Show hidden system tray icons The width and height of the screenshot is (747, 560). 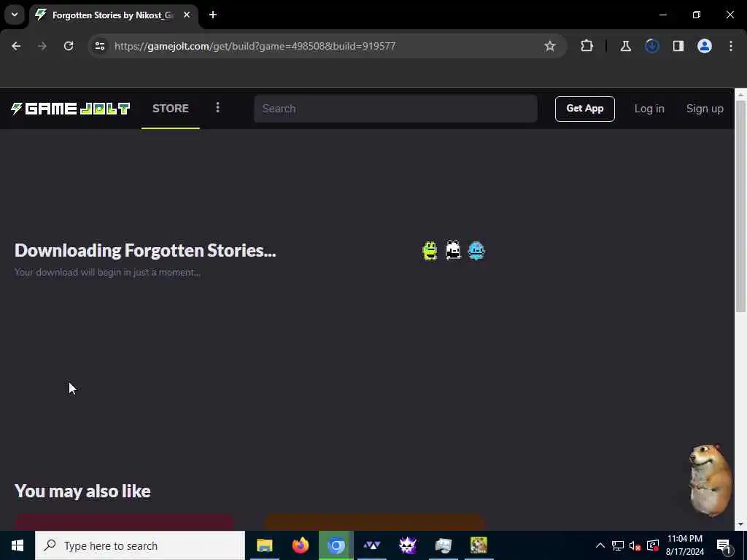click(600, 545)
